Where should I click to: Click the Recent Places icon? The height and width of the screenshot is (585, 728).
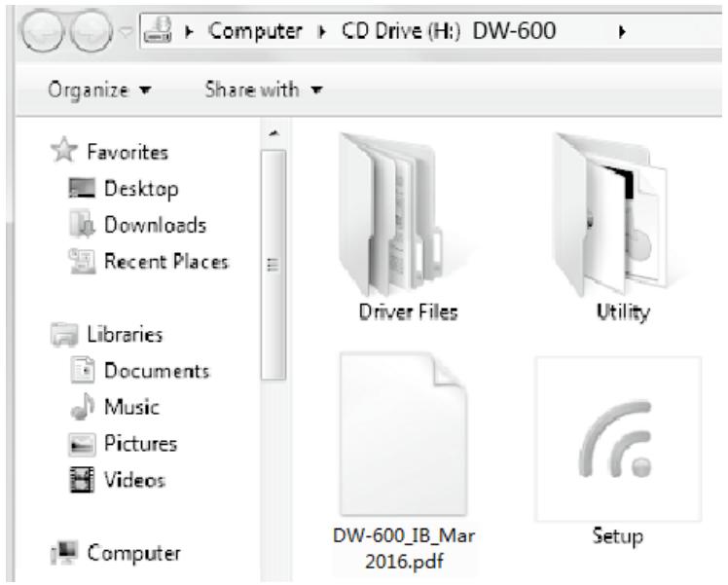click(82, 261)
